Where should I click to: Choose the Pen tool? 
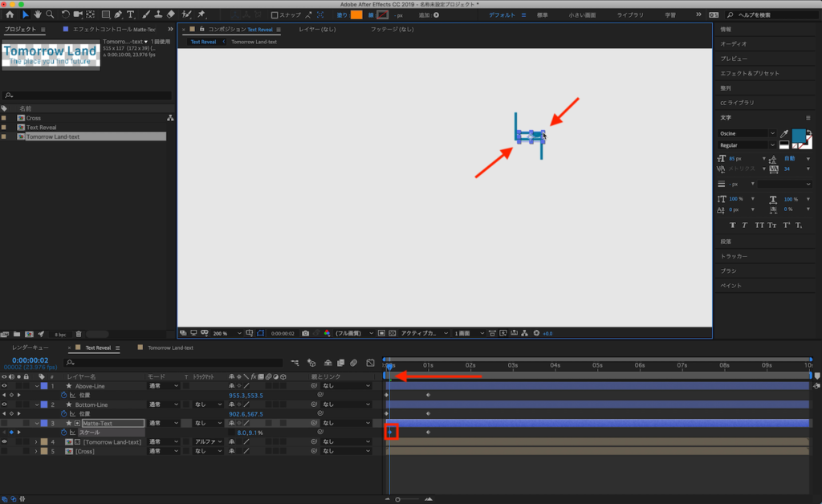click(x=118, y=14)
